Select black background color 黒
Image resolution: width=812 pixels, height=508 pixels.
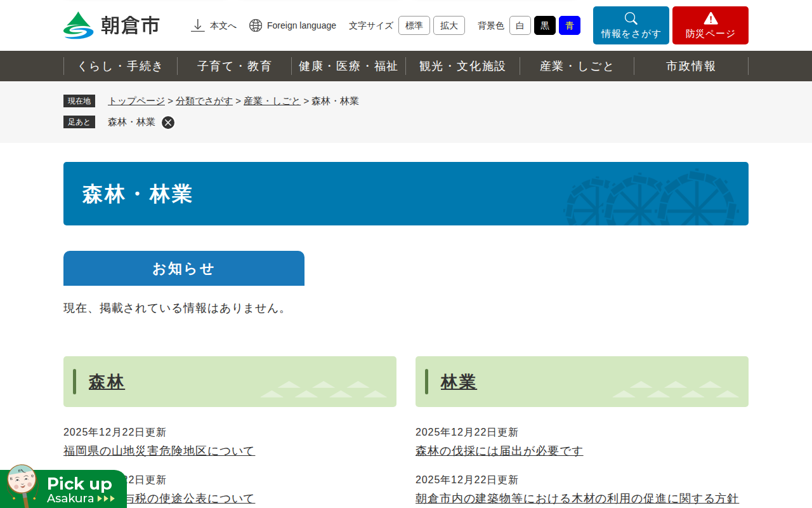click(545, 25)
